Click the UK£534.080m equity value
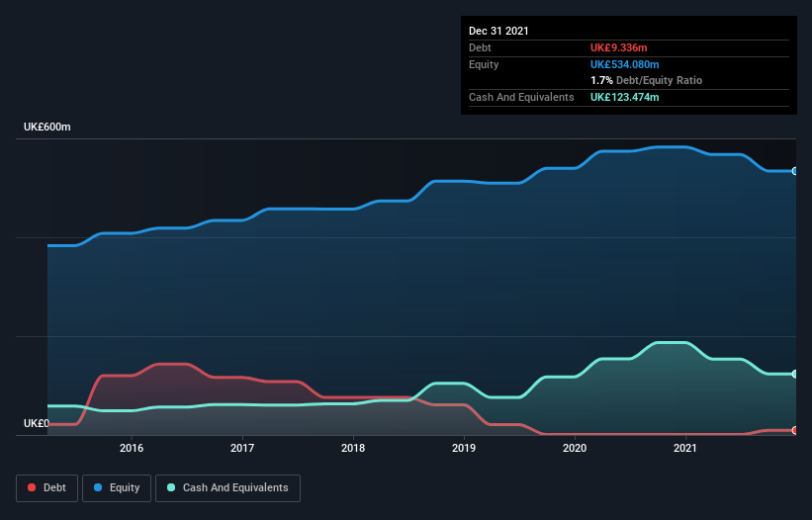The image size is (812, 520). click(624, 64)
